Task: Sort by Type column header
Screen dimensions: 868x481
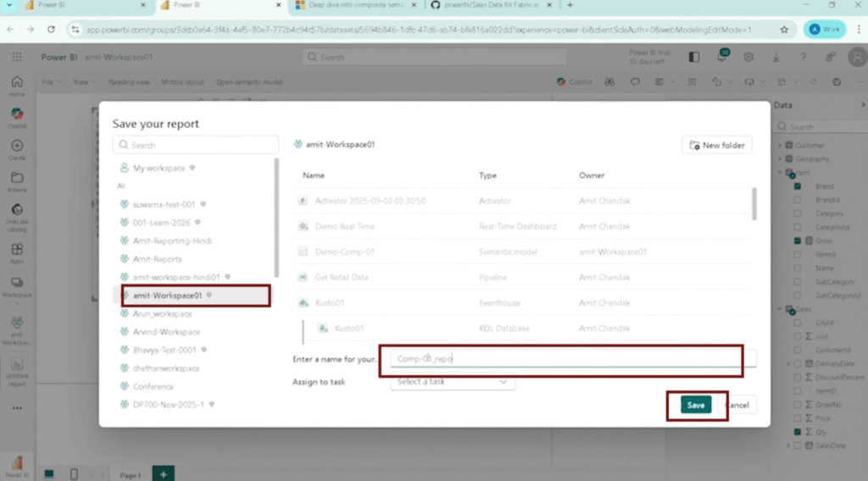Action: (x=487, y=176)
